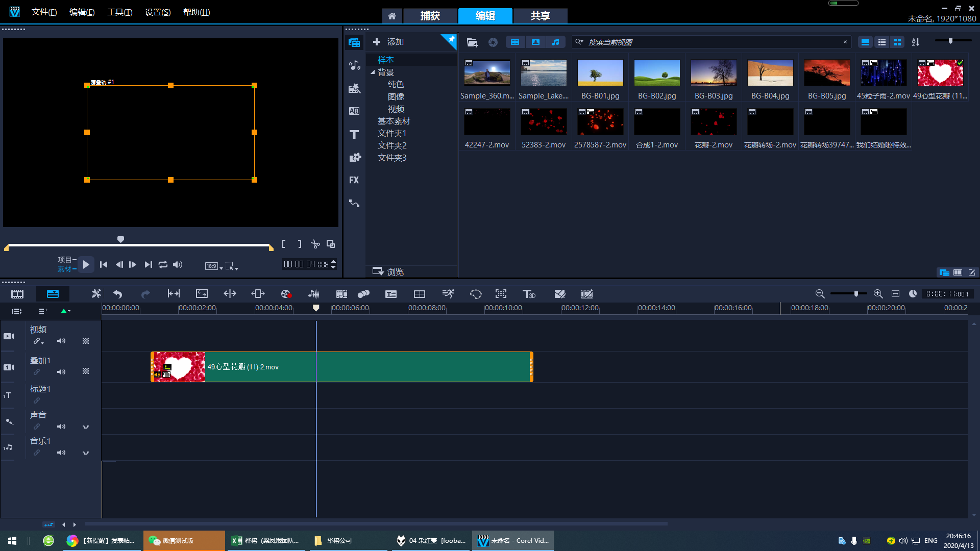980x551 pixels.
Task: Go to the home tab icon
Action: coord(392,16)
